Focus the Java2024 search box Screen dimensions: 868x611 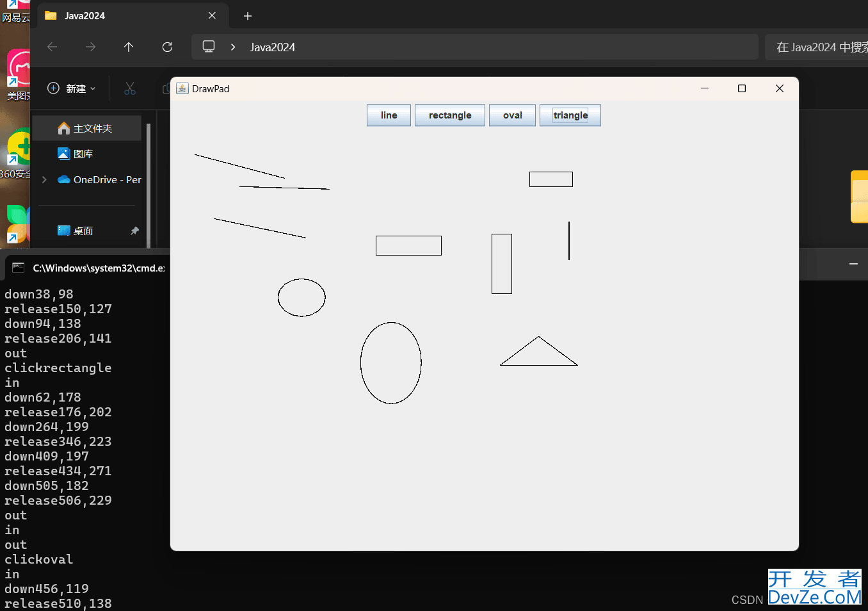pos(817,47)
